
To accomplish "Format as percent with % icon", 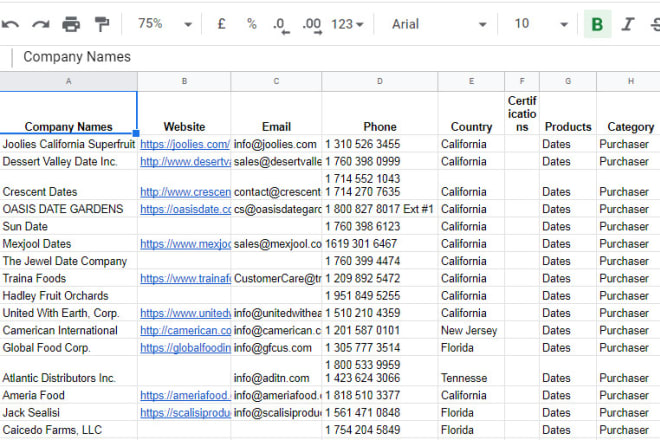I will [252, 24].
